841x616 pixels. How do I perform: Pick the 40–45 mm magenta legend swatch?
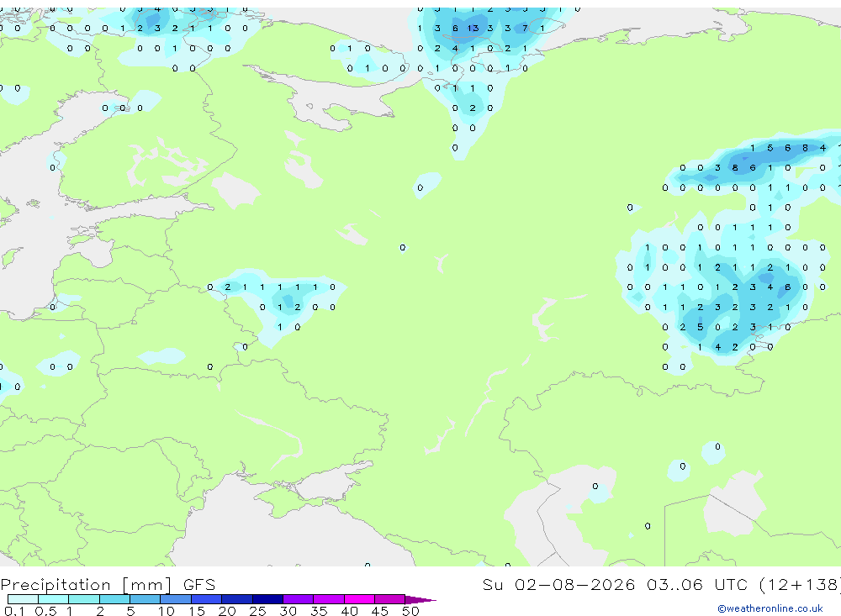(359, 599)
